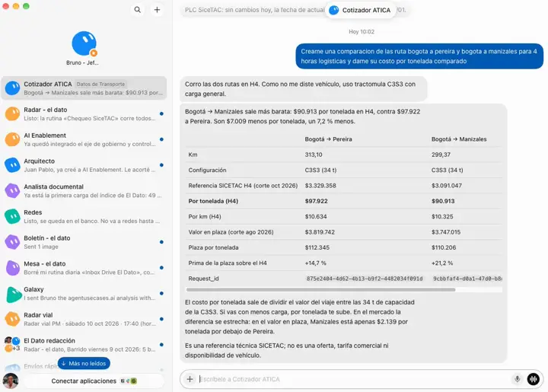Click the Pereira request id 875e2404 value
Image resolution: width=548 pixels, height=392 pixels.
(365, 279)
